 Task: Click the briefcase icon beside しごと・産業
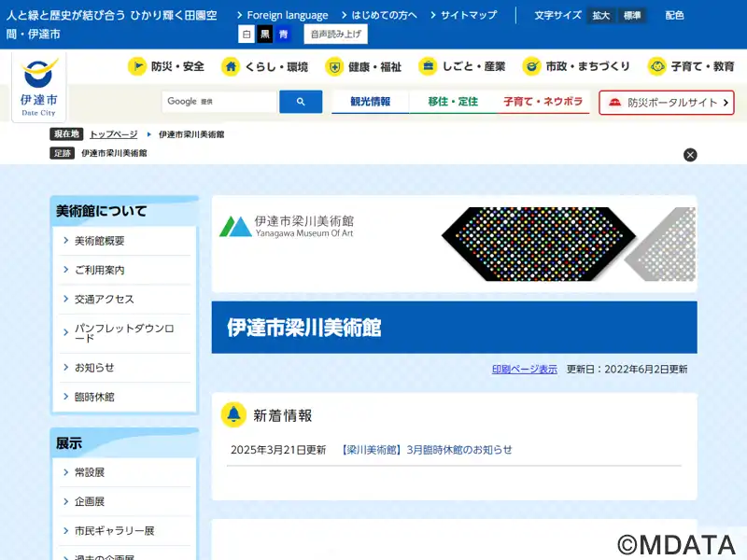[x=428, y=66]
